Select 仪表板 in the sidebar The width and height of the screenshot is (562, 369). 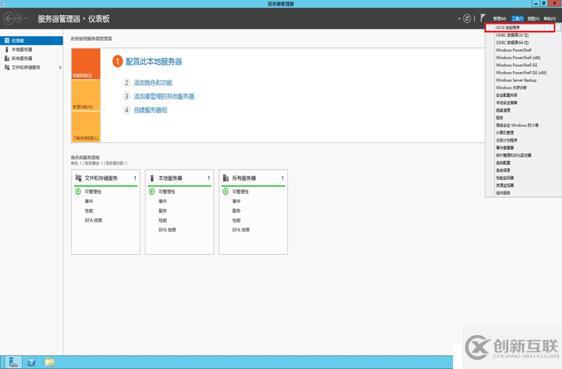32,40
